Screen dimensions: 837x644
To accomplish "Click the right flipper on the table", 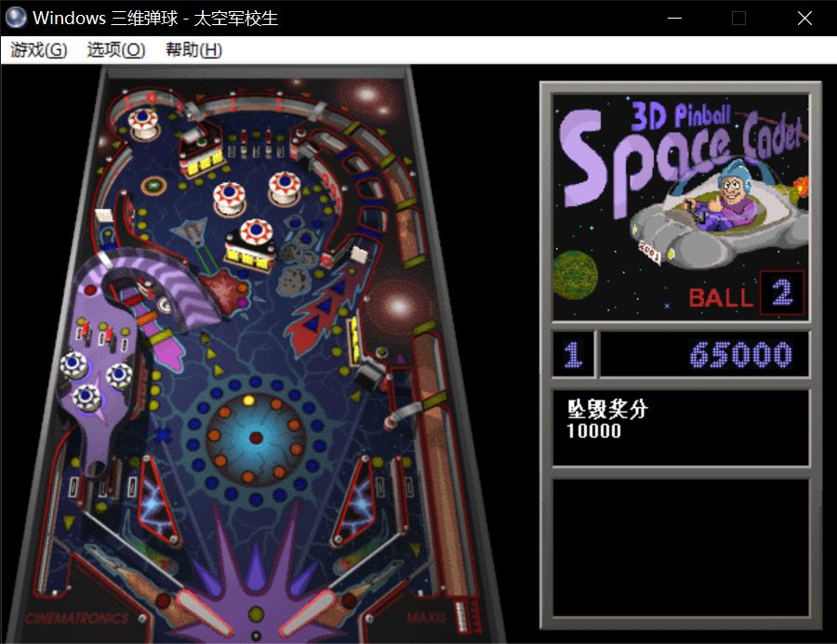I will point(308,611).
